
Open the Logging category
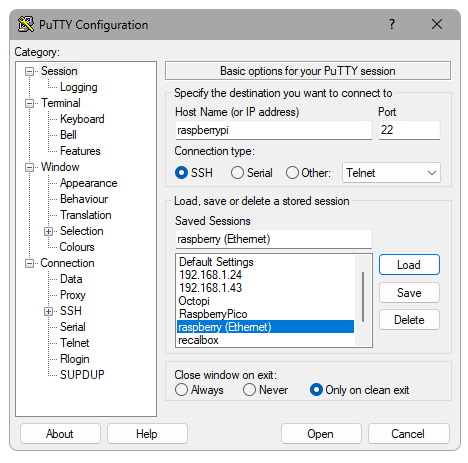tap(79, 87)
